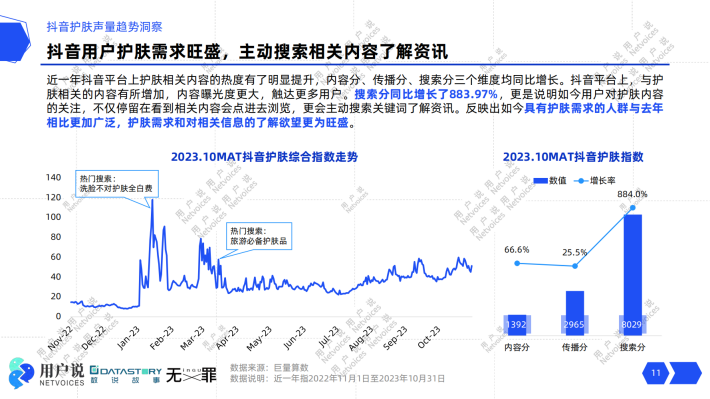Select the 传播分 bar labeled 2965
Viewport: 710px width, 399px height.
click(x=575, y=313)
